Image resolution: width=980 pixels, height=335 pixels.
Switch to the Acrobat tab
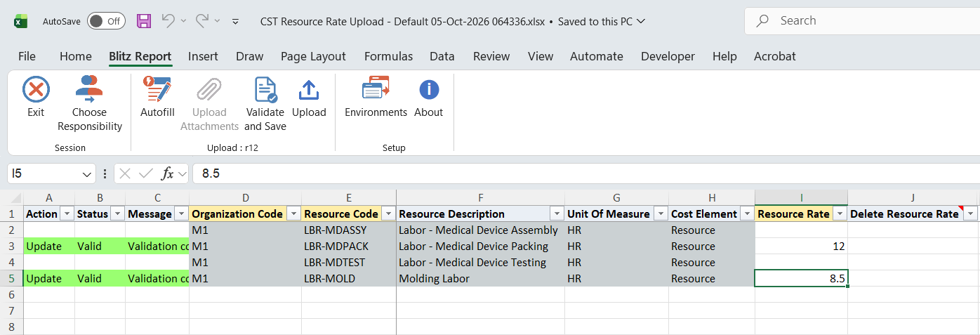[x=775, y=56]
